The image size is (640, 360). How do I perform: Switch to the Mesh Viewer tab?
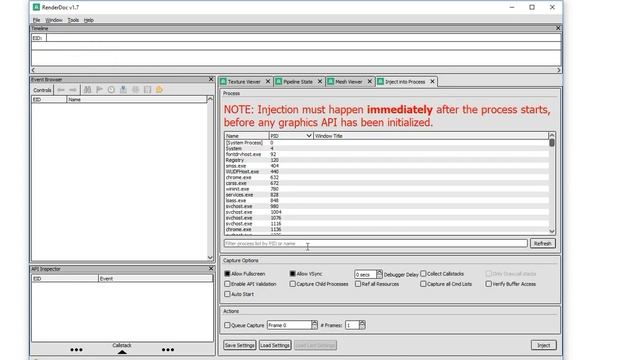[349, 82]
